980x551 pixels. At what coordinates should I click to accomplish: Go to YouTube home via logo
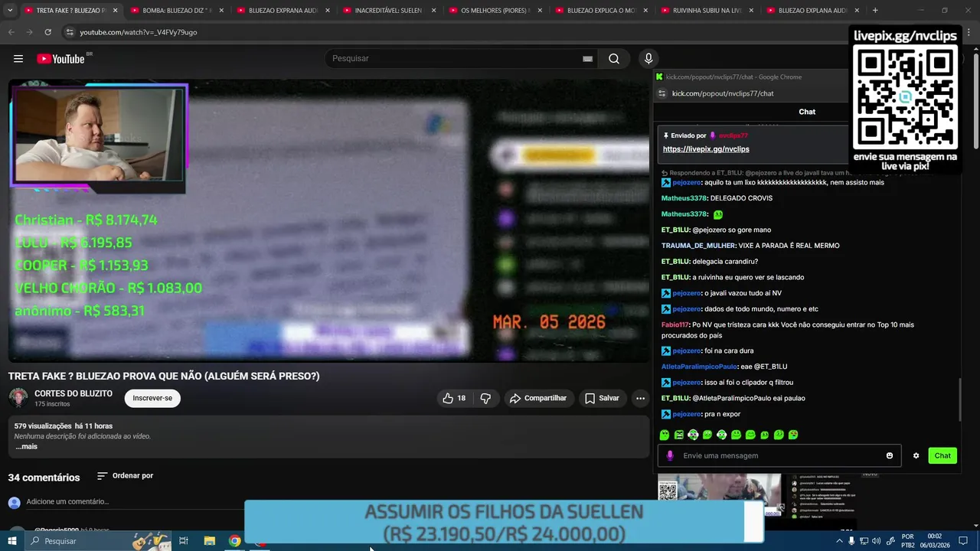(61, 59)
